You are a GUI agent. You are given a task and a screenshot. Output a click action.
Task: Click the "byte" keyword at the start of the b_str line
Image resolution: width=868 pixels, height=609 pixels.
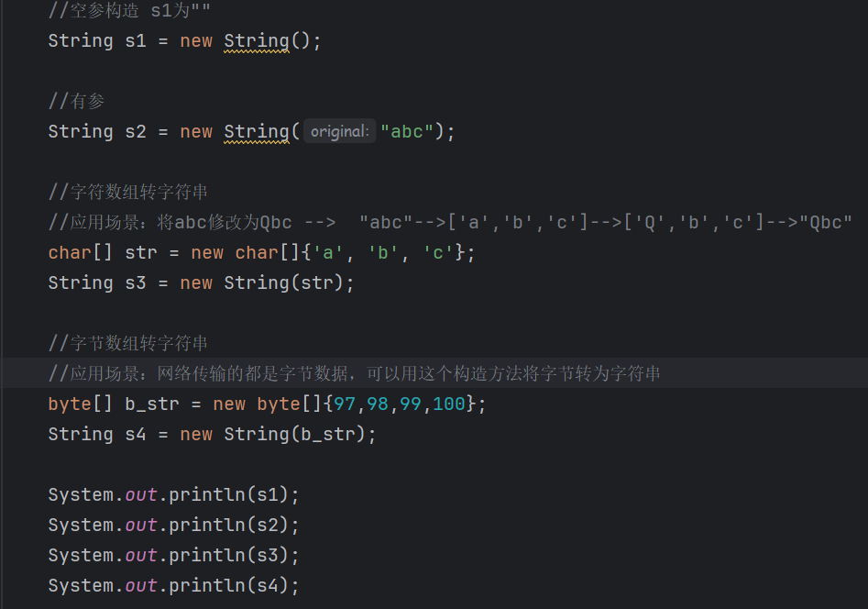pos(69,404)
